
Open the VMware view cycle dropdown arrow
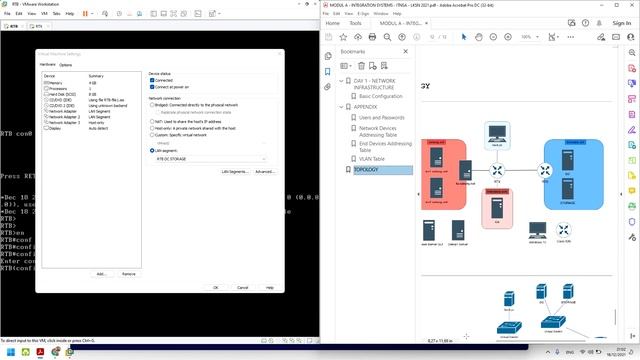[x=219, y=14]
